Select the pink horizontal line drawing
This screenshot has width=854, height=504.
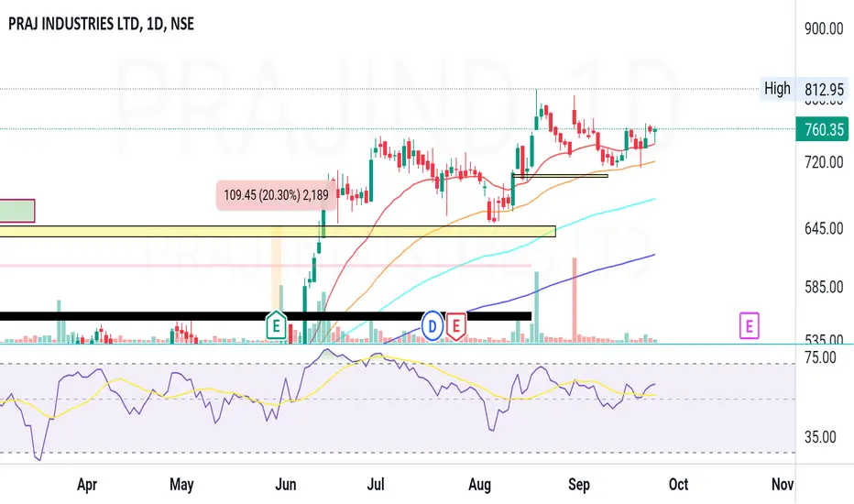click(x=265, y=266)
